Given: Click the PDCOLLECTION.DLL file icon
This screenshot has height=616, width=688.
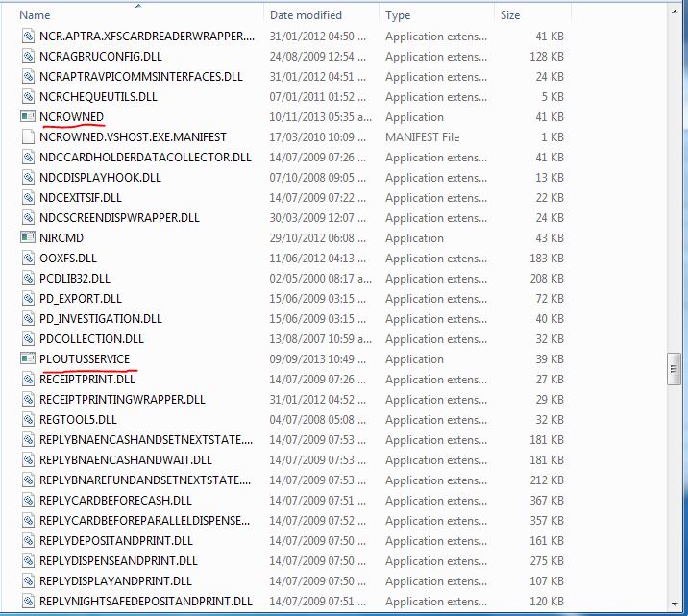Looking at the screenshot, I should [x=28, y=338].
